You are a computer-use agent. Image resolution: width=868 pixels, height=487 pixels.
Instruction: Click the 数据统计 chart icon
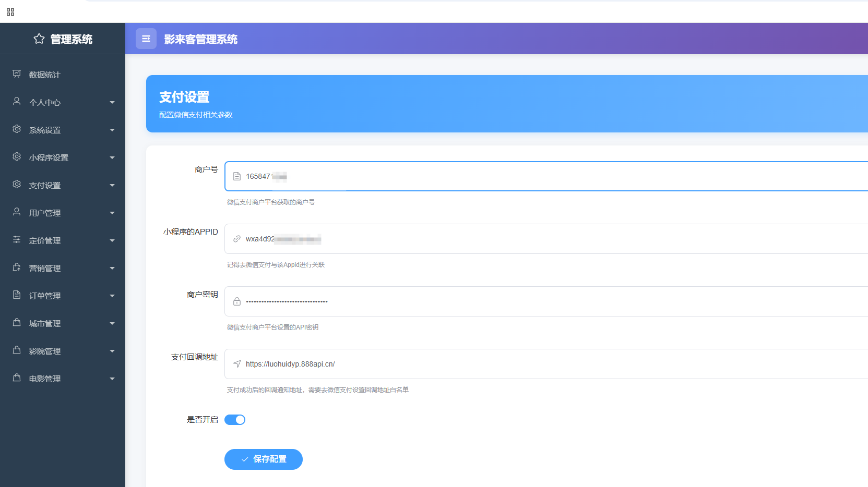(x=17, y=74)
